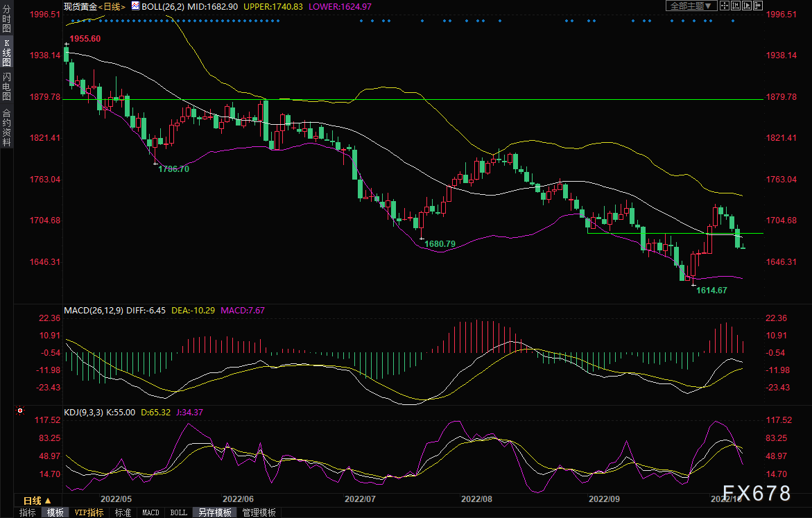
Task: Select the 指标 bottom tab
Action: pos(28,512)
